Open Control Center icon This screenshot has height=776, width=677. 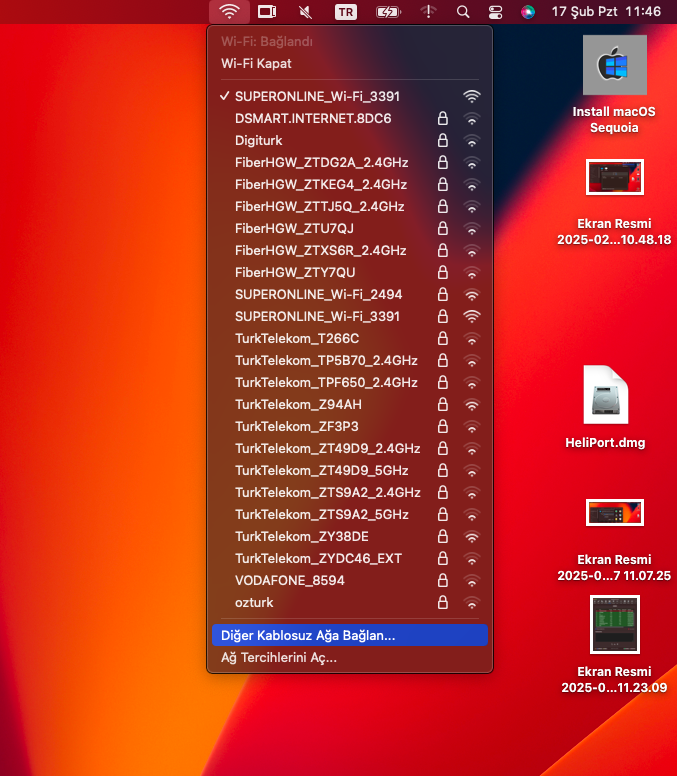(x=495, y=12)
